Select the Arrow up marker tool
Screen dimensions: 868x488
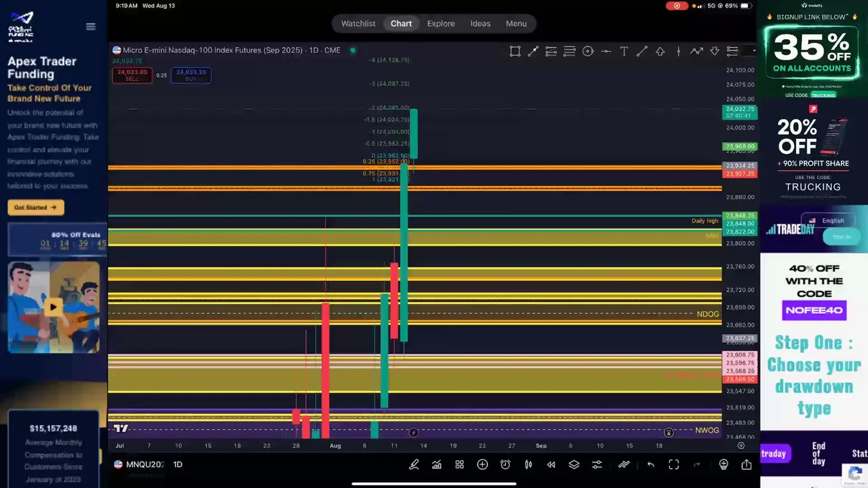[660, 52]
